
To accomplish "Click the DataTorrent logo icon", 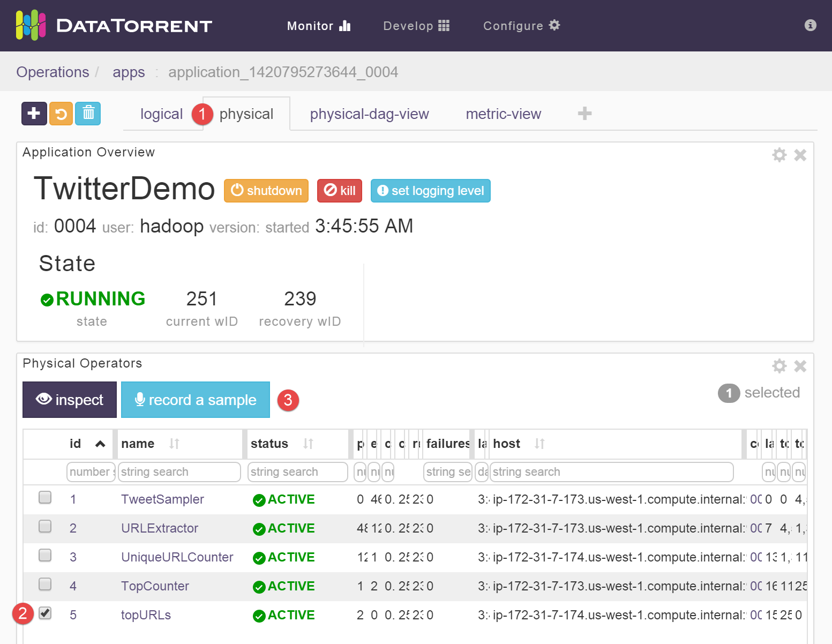I will 31,25.
